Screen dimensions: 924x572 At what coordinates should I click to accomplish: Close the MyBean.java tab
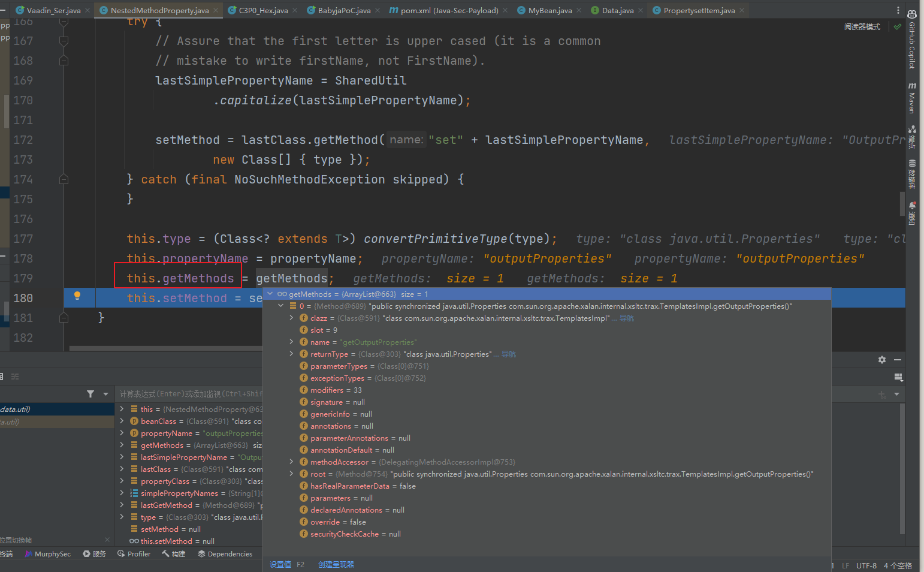(579, 10)
